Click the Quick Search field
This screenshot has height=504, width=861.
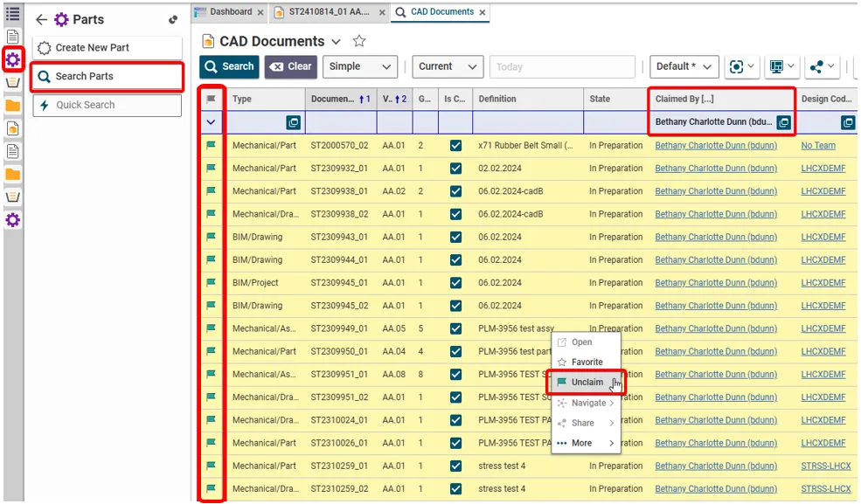pos(107,105)
